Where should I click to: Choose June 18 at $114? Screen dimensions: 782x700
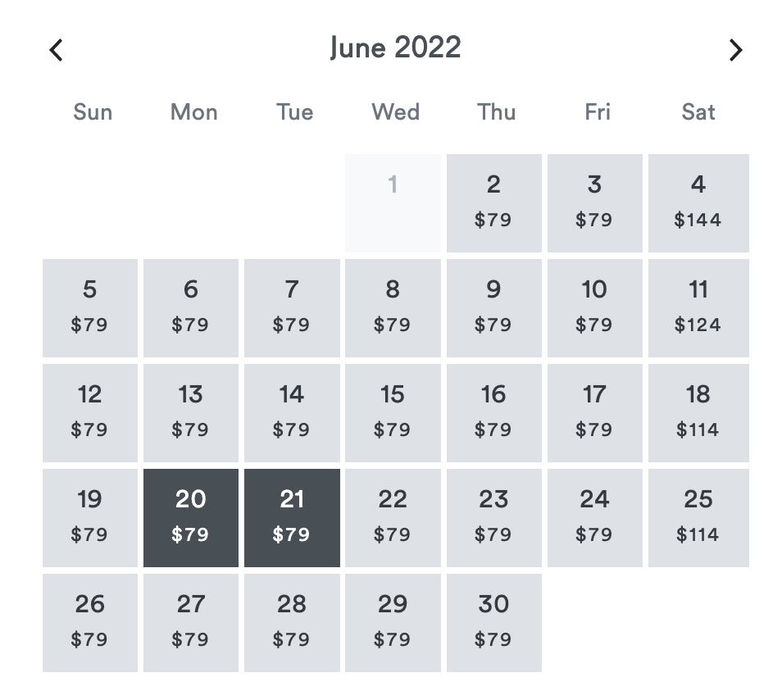click(x=698, y=413)
